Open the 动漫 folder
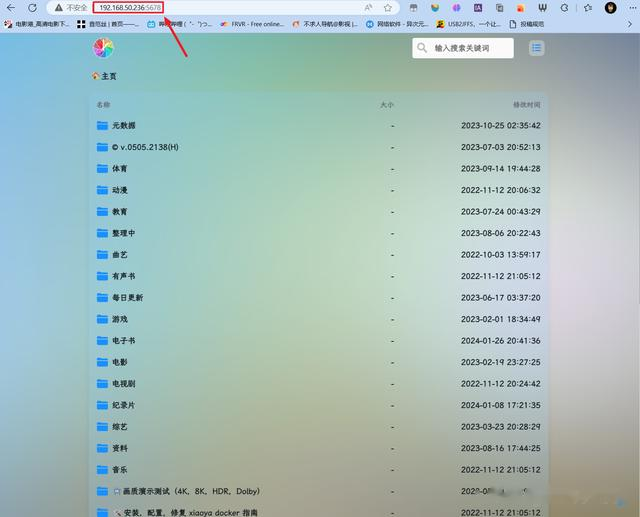Image resolution: width=640 pixels, height=517 pixels. point(318,190)
